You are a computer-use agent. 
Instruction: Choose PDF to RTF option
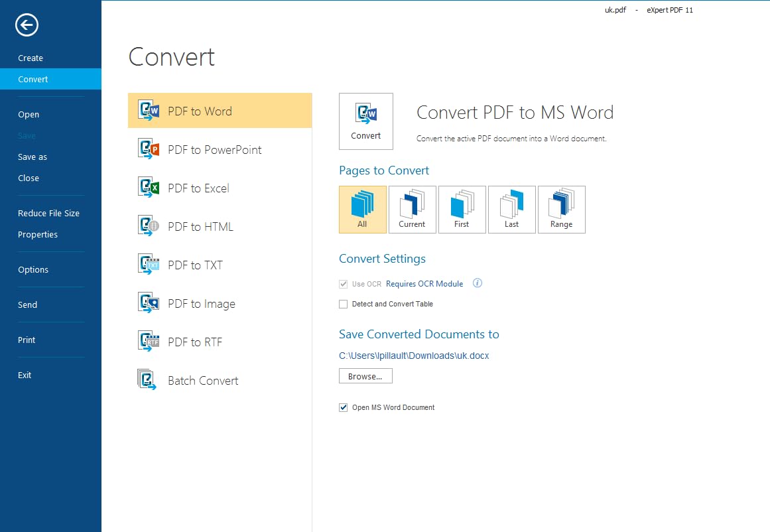(194, 342)
